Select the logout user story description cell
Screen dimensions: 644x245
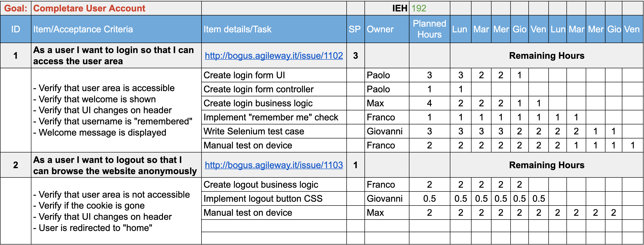tap(115, 165)
